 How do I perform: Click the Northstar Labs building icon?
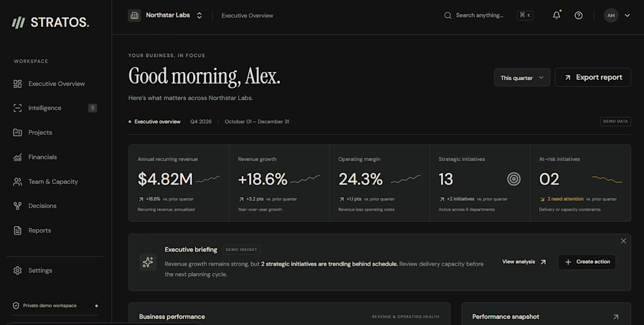[134, 16]
